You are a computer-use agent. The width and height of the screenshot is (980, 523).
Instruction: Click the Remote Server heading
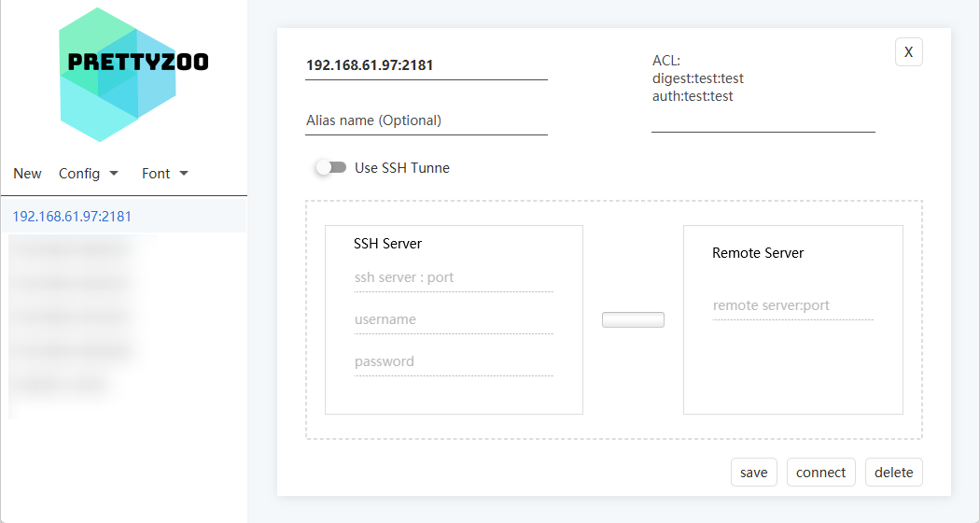(758, 253)
